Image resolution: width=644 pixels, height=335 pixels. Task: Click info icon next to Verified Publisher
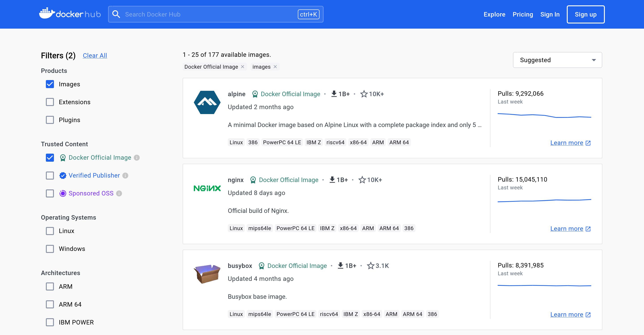coord(125,176)
